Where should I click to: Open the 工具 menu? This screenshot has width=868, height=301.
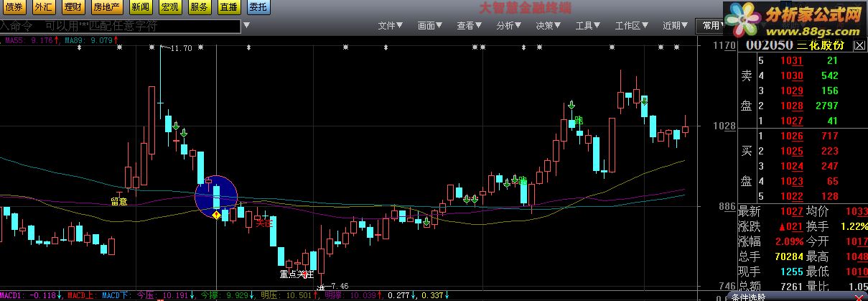coord(588,26)
